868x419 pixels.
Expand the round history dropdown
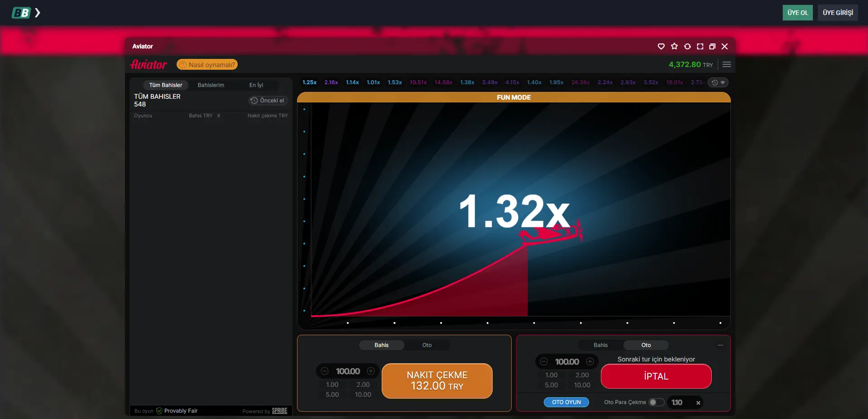tap(718, 82)
